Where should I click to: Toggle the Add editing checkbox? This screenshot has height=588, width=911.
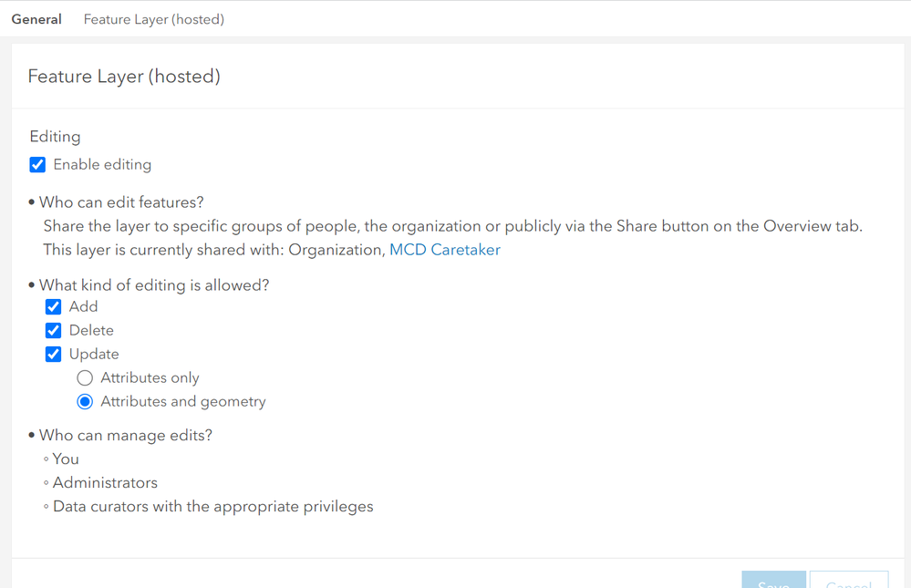(x=54, y=307)
